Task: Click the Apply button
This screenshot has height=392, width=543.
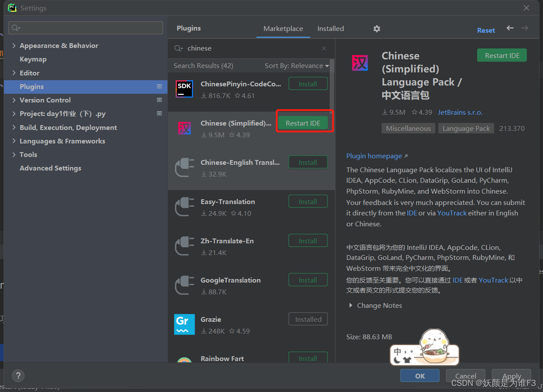Action: point(512,376)
